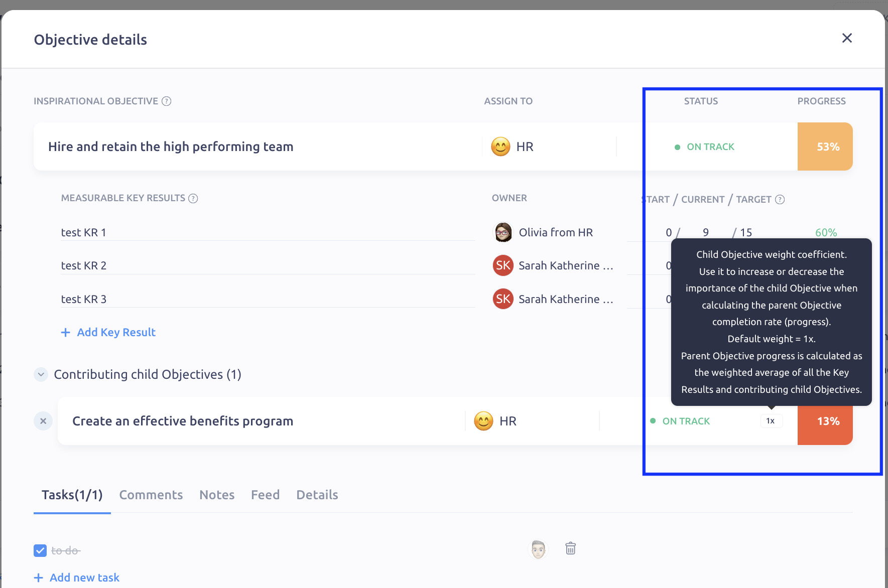Open Start/Current/Target help icon
This screenshot has width=888, height=588.
(780, 200)
